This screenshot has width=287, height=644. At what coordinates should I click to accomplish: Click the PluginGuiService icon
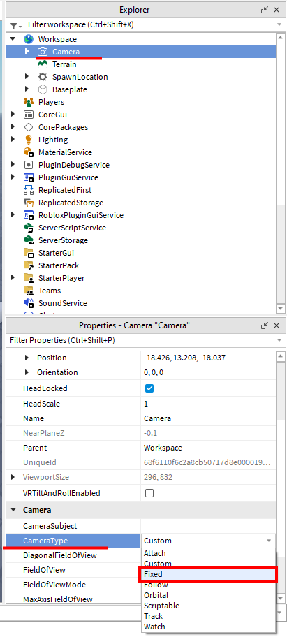(29, 177)
